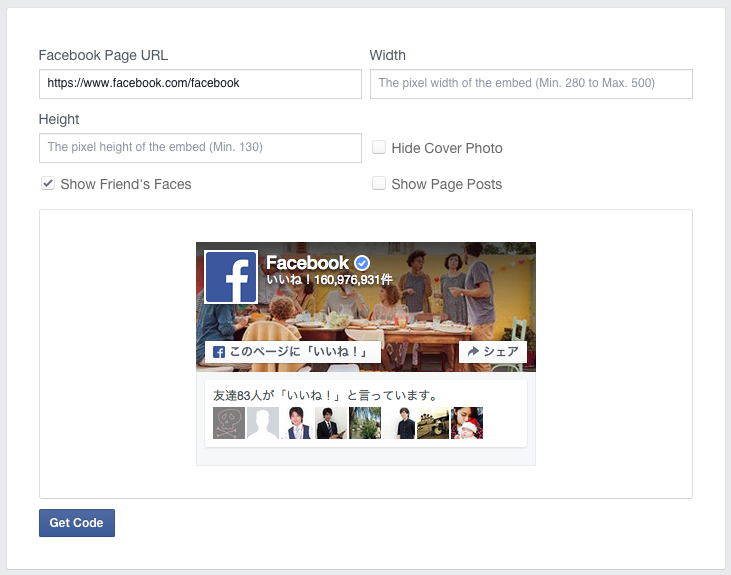This screenshot has width=731, height=575.
Task: Focus the Height input field
Action: point(200,148)
